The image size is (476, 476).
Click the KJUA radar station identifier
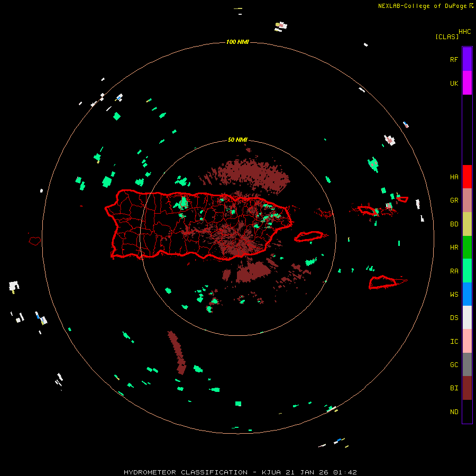click(271, 472)
